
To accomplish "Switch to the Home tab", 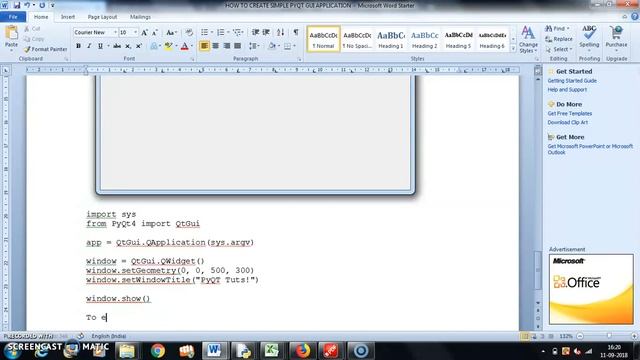I will (41, 17).
